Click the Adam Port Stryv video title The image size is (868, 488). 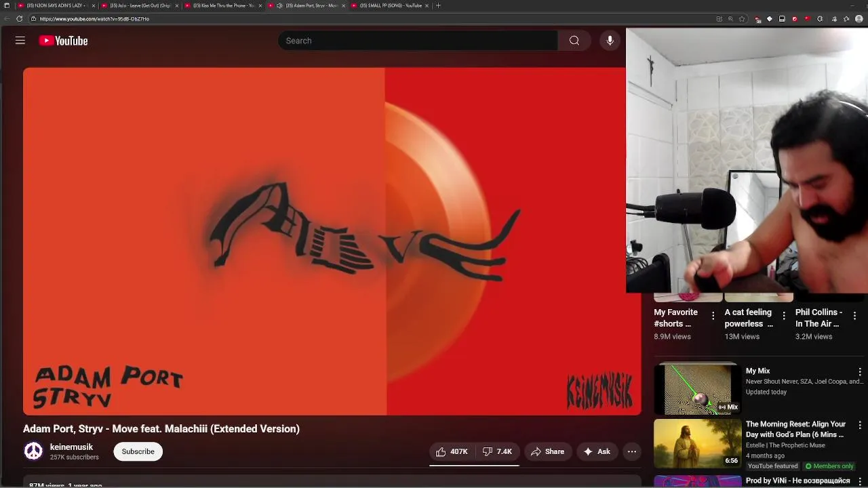coord(161,428)
